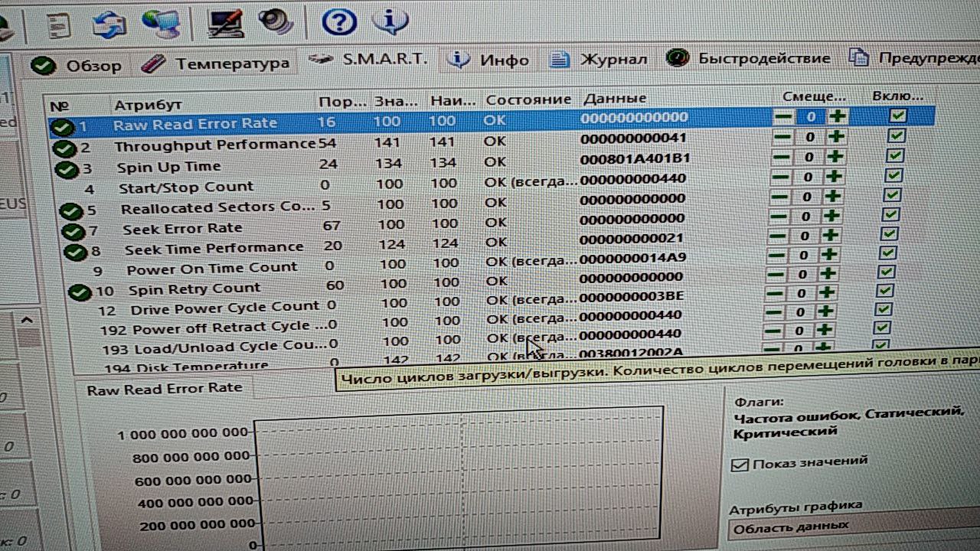Click the green check icon of Seek Time Performance
980x551 pixels.
pyautogui.click(x=75, y=251)
